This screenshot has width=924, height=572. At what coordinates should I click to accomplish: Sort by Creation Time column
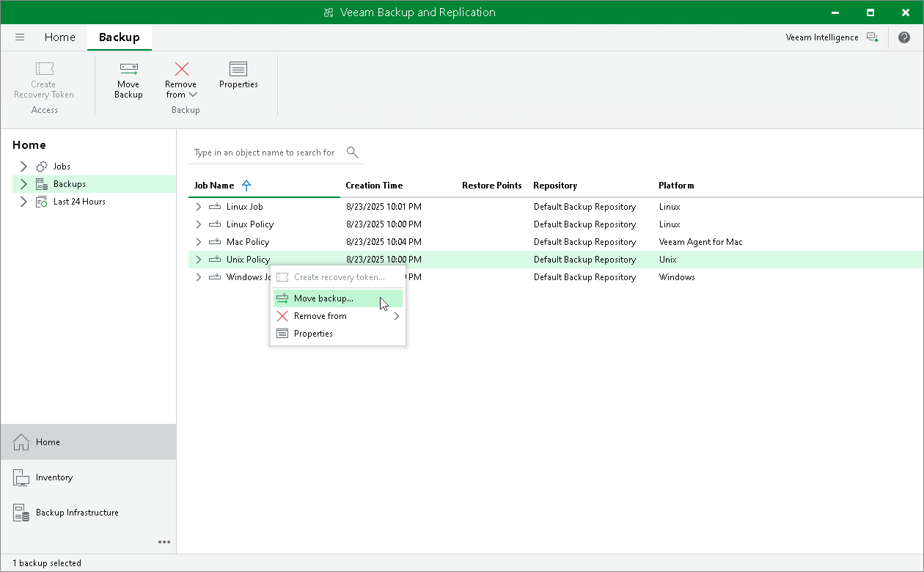click(x=374, y=186)
